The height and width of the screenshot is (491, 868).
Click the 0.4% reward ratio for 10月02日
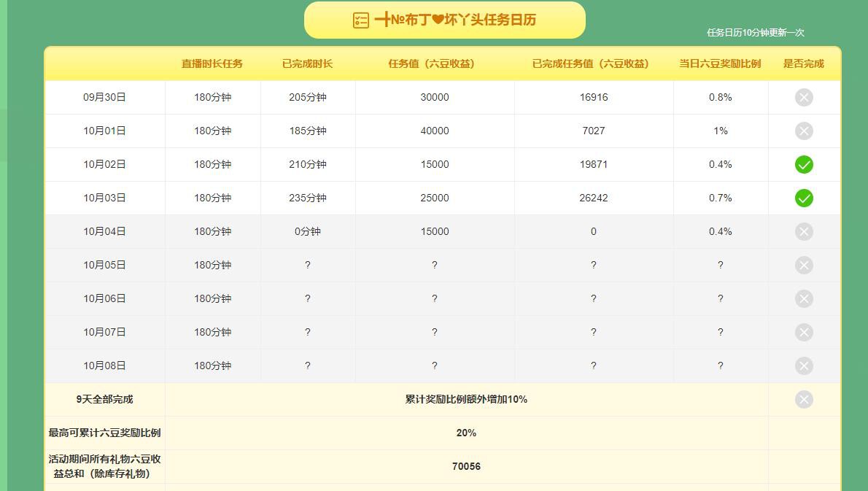720,164
